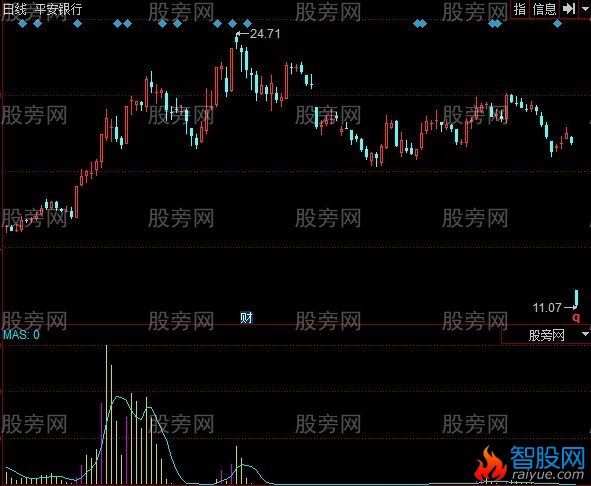Open the 信息 info button
The width and height of the screenshot is (591, 486).
(544, 9)
